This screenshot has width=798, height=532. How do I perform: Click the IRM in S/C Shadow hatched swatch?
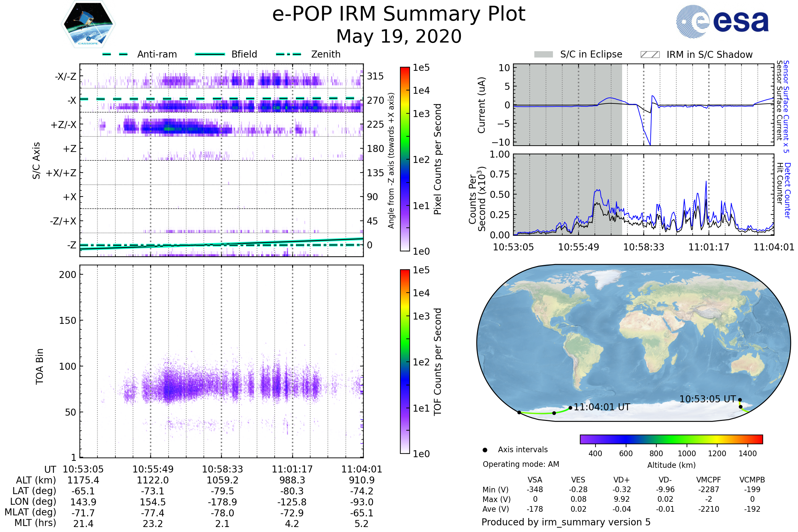[x=650, y=55]
